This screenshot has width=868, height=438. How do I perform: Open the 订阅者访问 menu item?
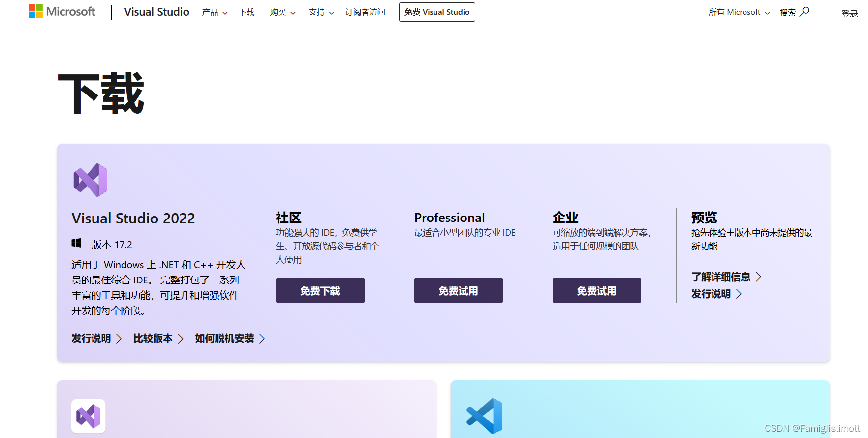(x=365, y=12)
